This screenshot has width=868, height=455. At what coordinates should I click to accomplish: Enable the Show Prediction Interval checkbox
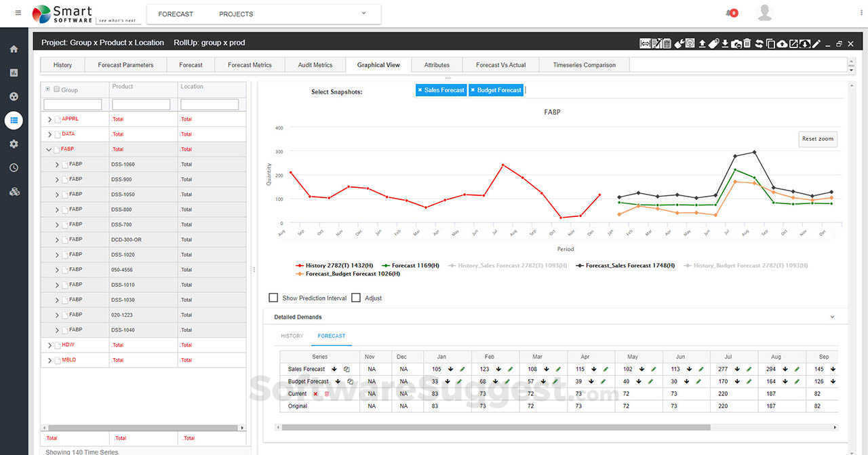click(x=273, y=298)
